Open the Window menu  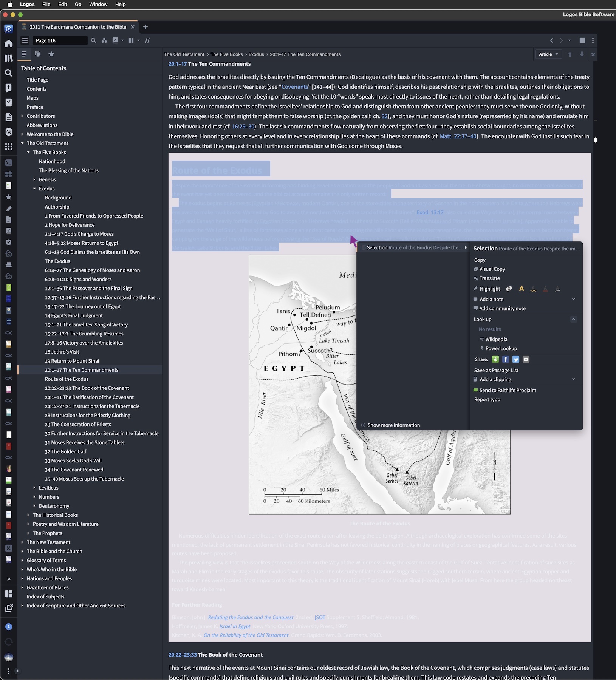98,4
